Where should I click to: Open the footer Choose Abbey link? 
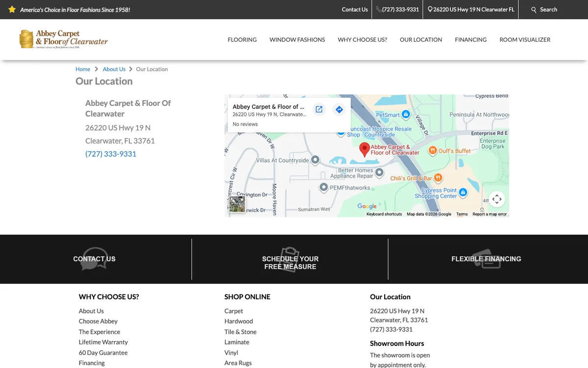(98, 321)
